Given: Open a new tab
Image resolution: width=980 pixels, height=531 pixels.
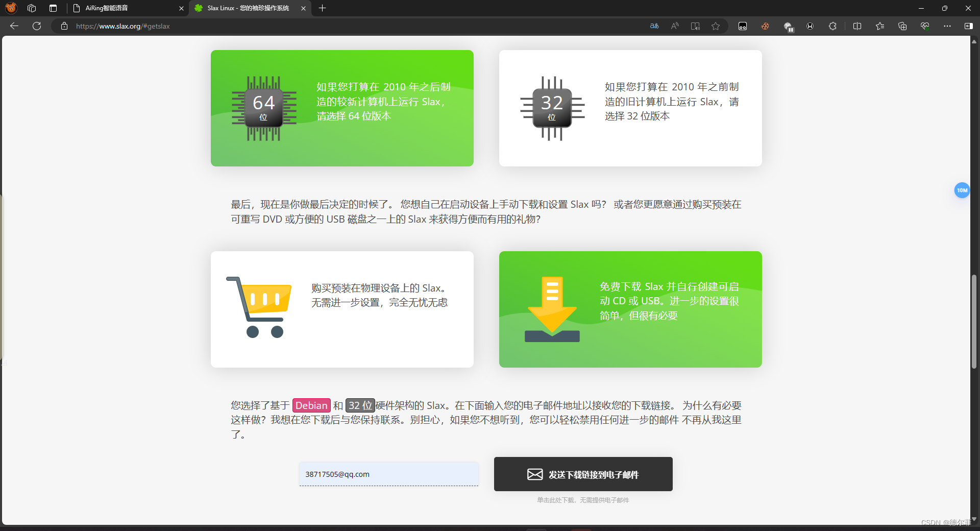Looking at the screenshot, I should coord(322,8).
